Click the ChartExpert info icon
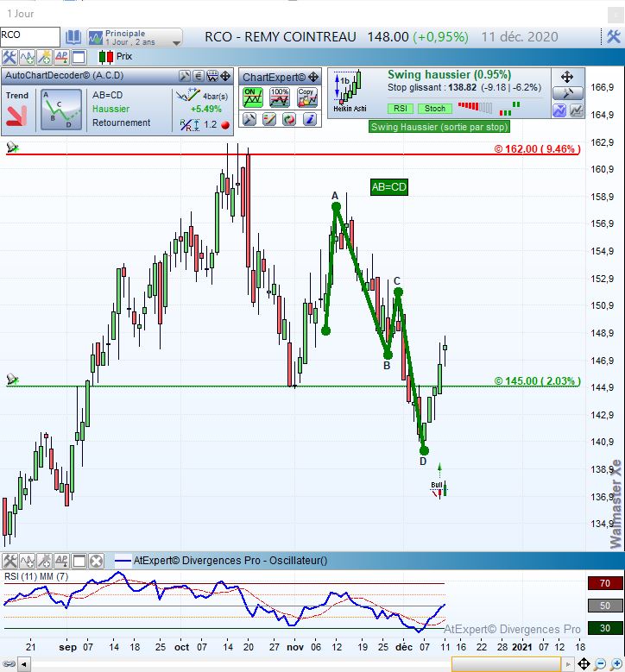 click(309, 119)
